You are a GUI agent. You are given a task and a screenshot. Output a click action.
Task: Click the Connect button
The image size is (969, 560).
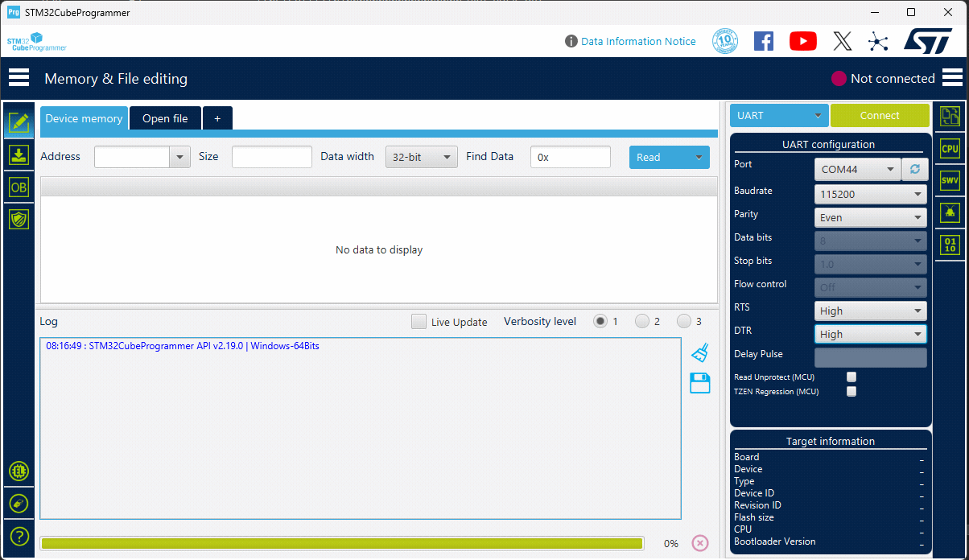point(879,115)
